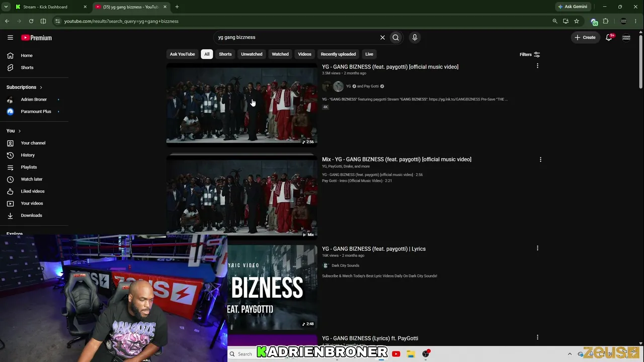Viewport: 644px width, 362px height.
Task: Open the YouTube guide hamburger menu
Action: coord(10,37)
